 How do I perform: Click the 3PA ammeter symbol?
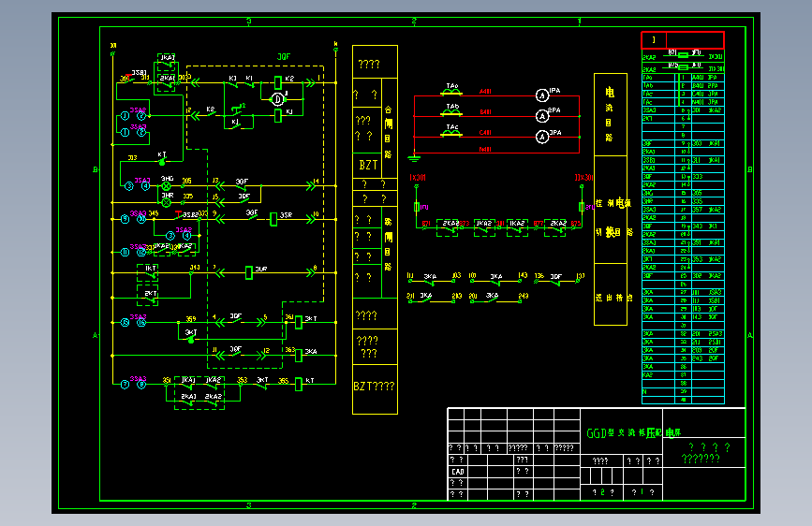[541, 137]
